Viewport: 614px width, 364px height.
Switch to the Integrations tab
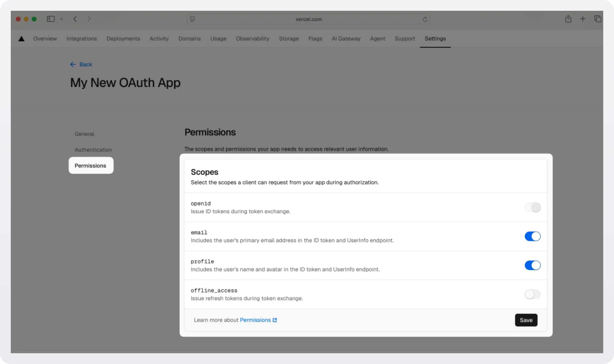pyautogui.click(x=82, y=39)
